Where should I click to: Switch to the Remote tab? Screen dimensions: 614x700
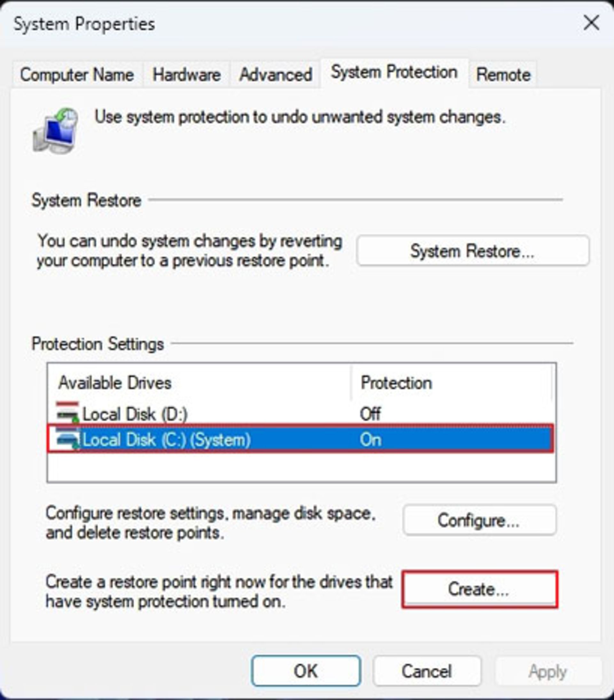503,74
